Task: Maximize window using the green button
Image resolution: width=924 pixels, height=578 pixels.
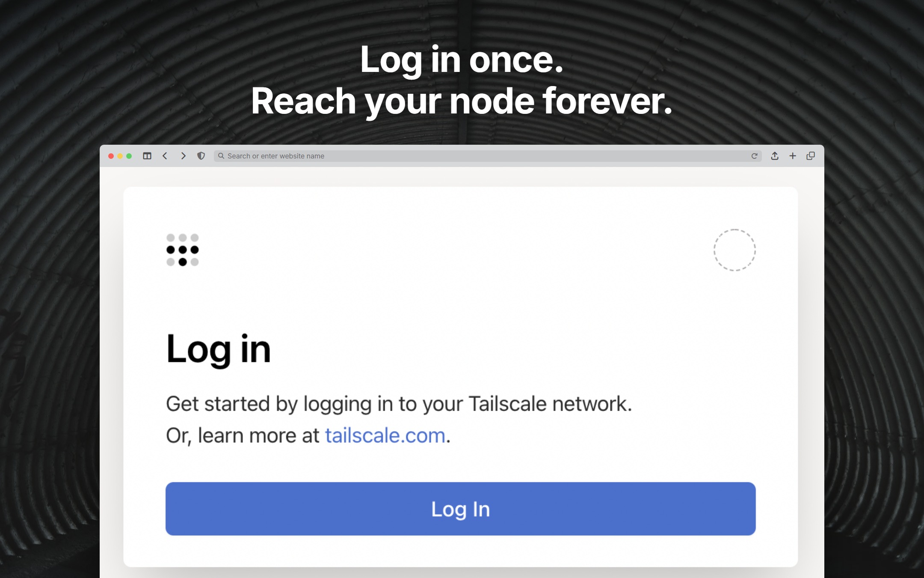Action: [129, 156]
